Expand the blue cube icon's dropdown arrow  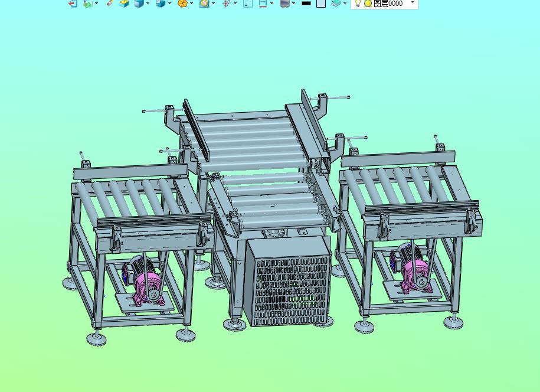(148, 4)
